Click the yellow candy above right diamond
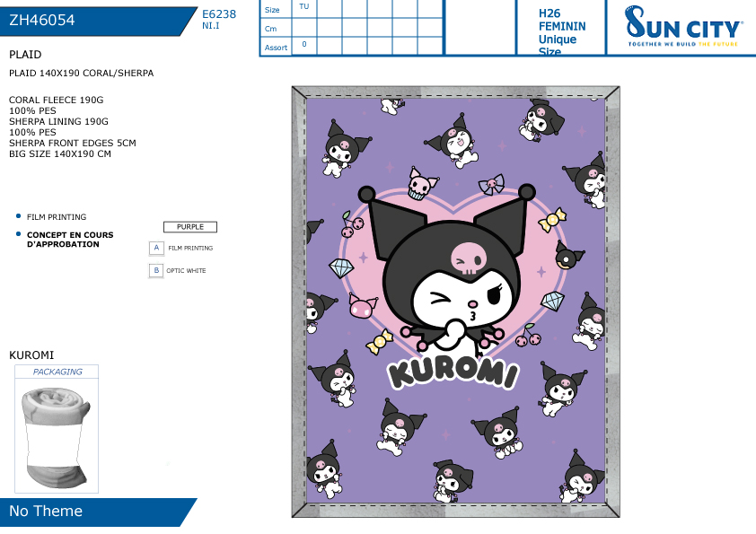The image size is (756, 534). (552, 220)
